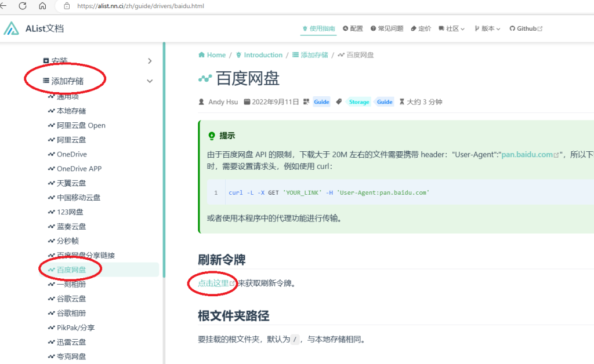Expand the 安装 sidebar section
The image size is (594, 364).
coord(150,61)
